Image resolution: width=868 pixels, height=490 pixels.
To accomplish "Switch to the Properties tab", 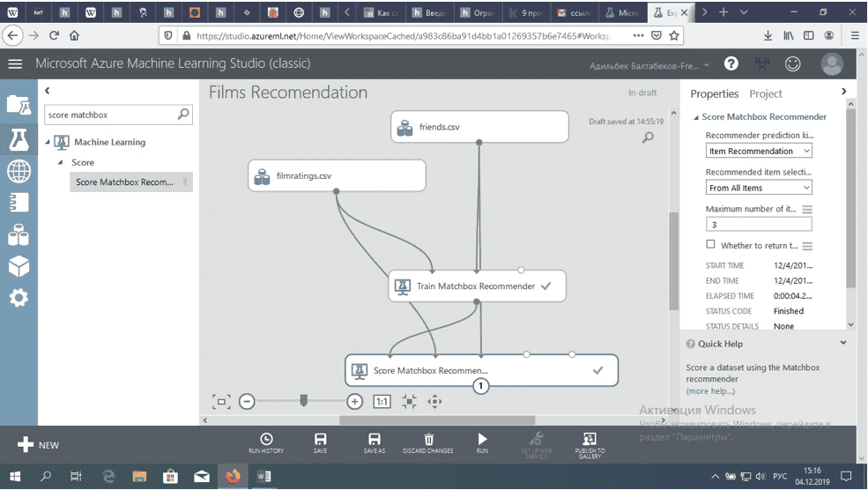I will pos(714,93).
